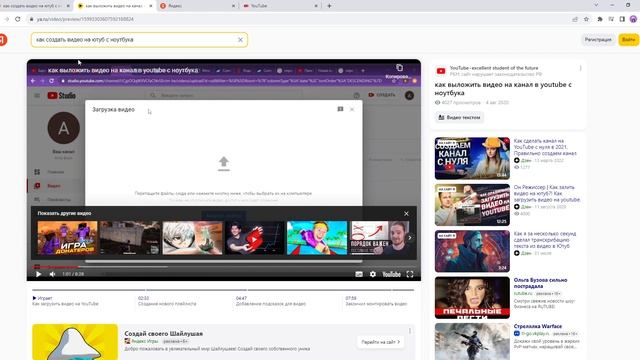Open 'Создай своего Шайлушая' ad title

point(164,333)
